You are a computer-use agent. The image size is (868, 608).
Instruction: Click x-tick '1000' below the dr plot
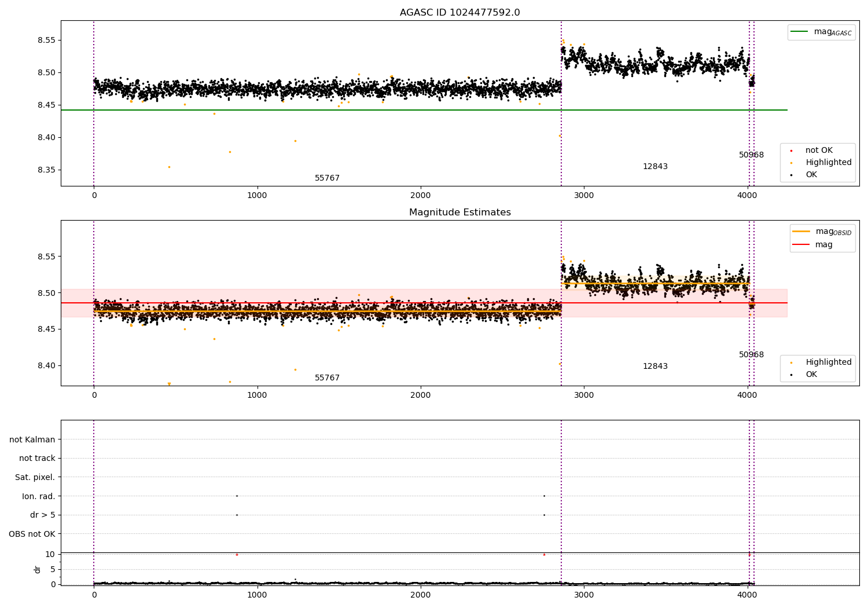(x=257, y=595)
